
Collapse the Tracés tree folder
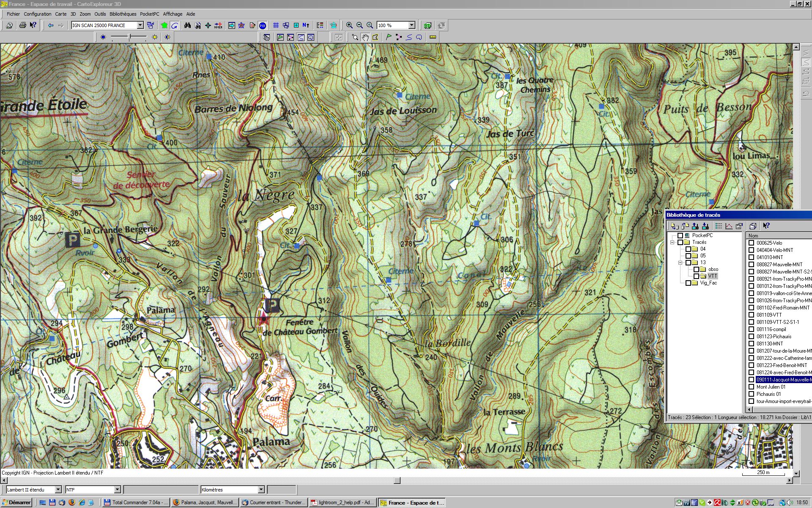(672, 243)
